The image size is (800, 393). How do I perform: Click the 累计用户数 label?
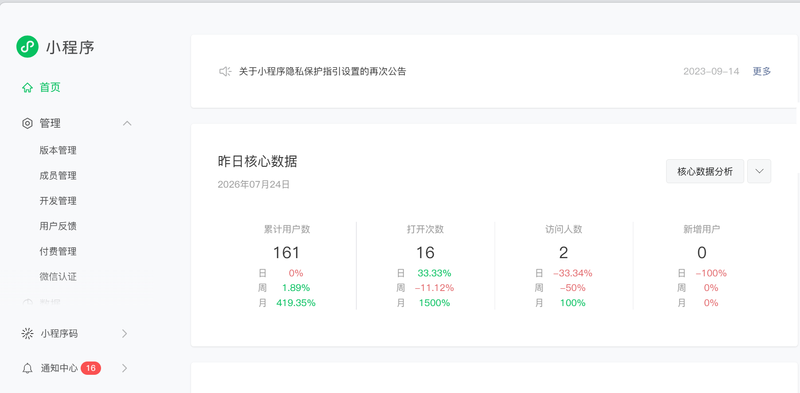click(287, 230)
